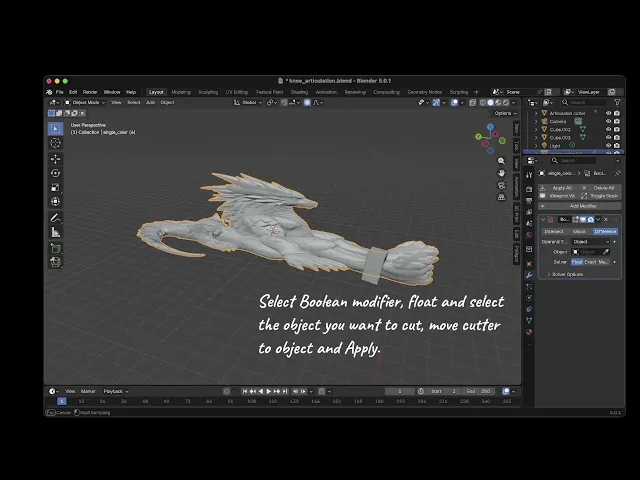Open the Operand Type Object dropdown
This screenshot has height=480, width=640.
tap(591, 242)
